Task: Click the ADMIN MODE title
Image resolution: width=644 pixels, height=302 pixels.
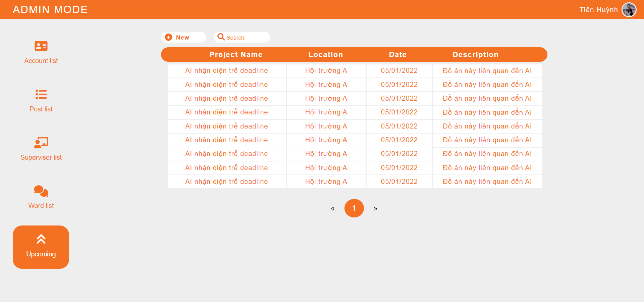Action: coord(50,9)
